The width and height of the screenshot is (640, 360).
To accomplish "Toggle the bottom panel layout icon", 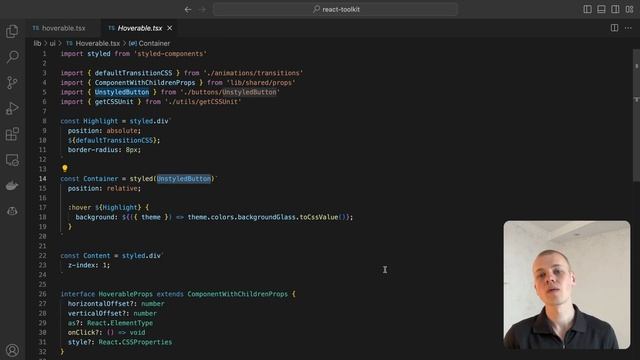I will click(601, 9).
